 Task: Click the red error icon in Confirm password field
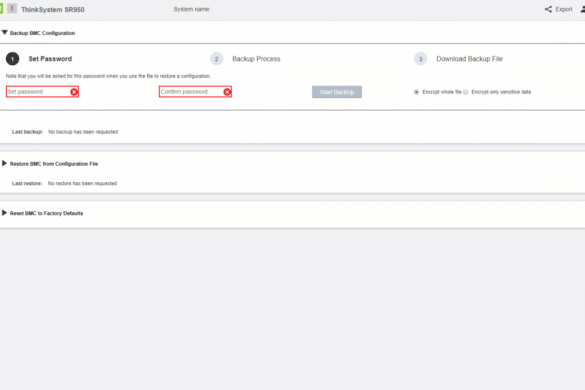[227, 92]
